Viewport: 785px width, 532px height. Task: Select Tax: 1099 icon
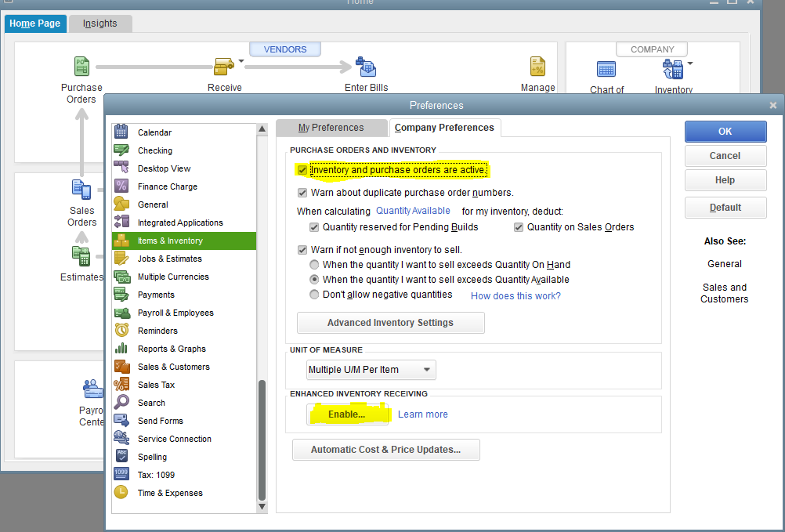pos(121,474)
